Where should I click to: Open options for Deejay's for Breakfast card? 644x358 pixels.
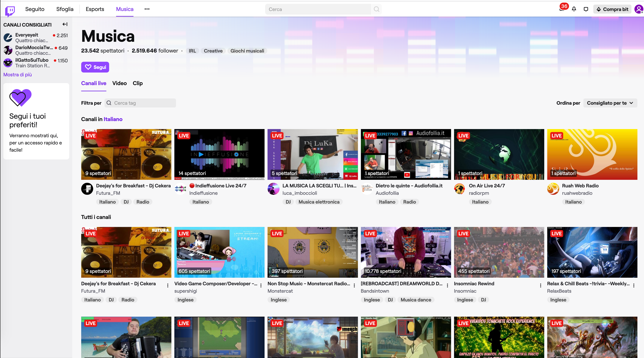[x=168, y=285]
